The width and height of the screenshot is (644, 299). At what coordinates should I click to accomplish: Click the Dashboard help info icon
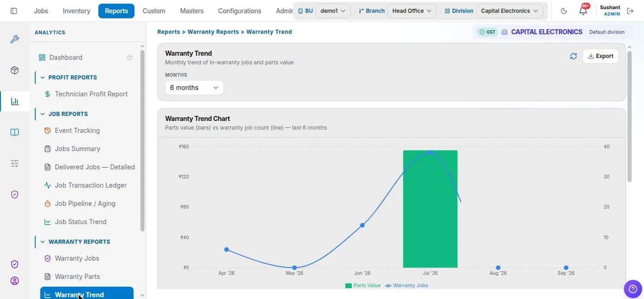click(x=130, y=57)
